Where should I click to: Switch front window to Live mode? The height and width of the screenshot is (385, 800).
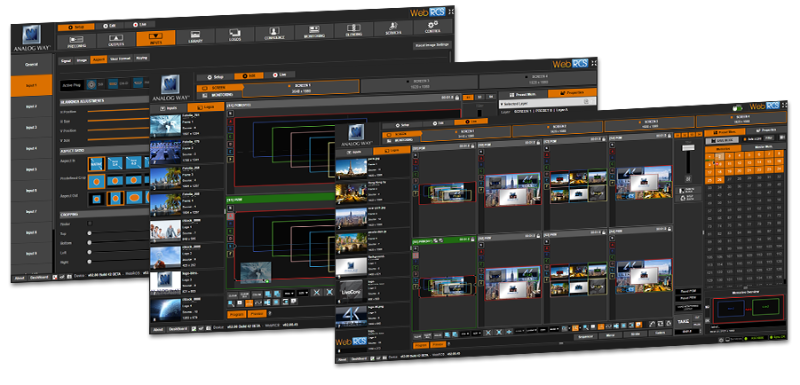click(470, 122)
